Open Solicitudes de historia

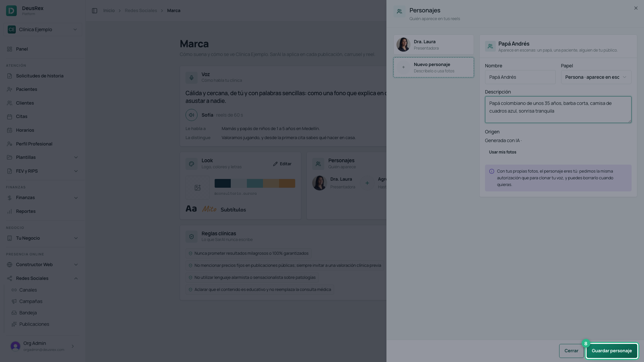coord(43,76)
